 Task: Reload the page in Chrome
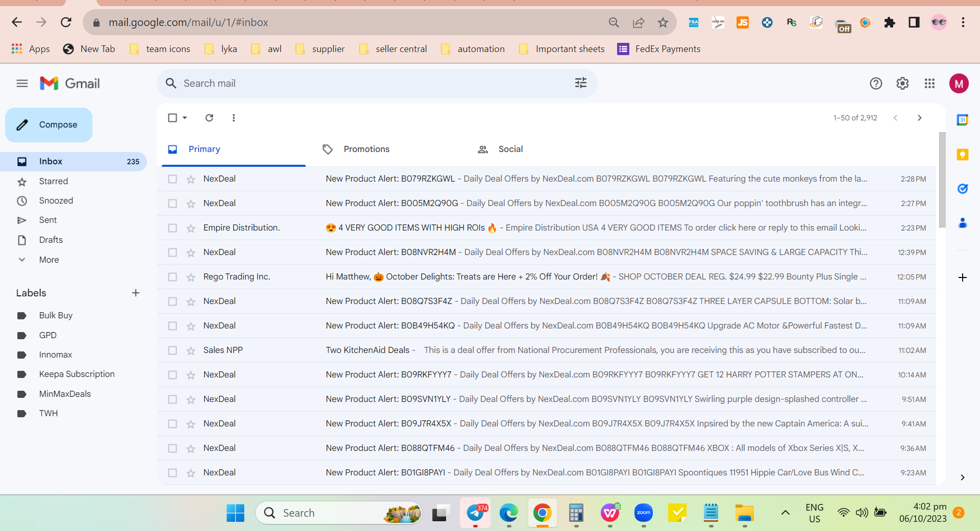point(66,22)
